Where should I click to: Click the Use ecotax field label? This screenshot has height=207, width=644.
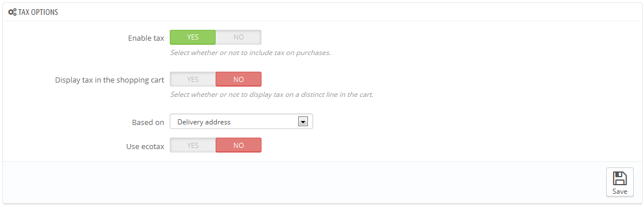tap(146, 146)
